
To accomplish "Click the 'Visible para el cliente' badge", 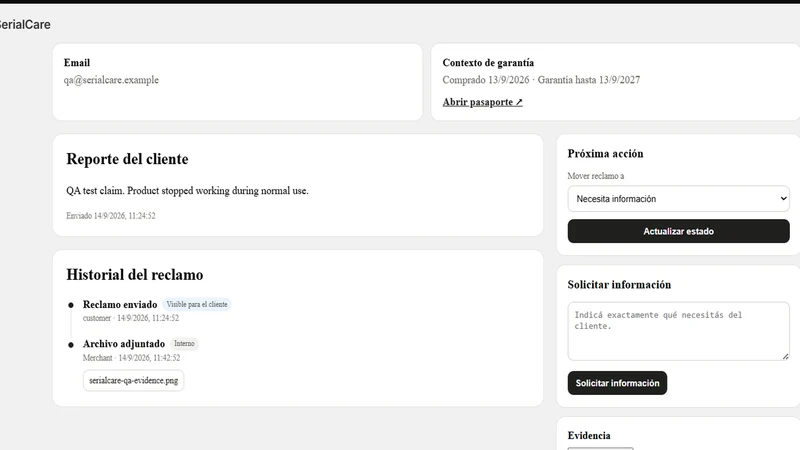I will (x=197, y=304).
